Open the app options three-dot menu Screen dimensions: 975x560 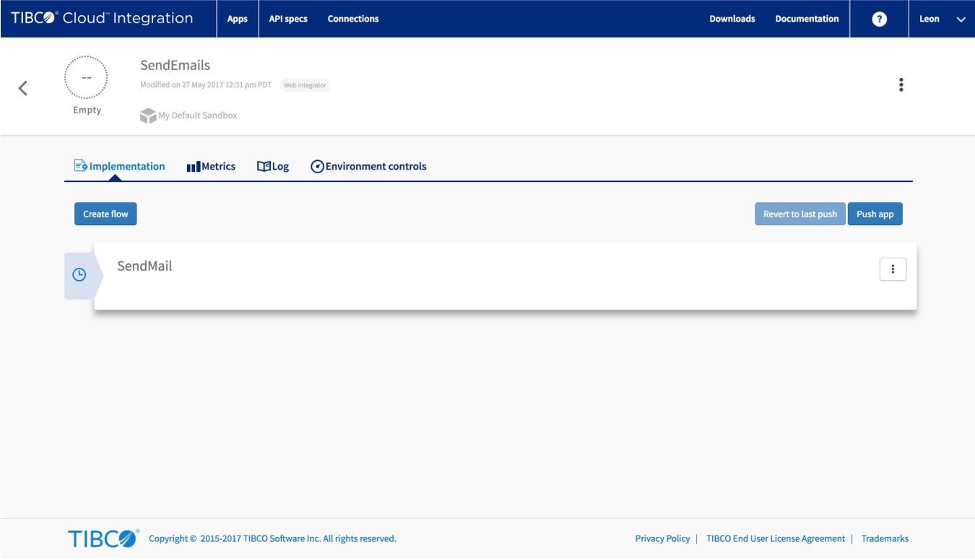(901, 85)
